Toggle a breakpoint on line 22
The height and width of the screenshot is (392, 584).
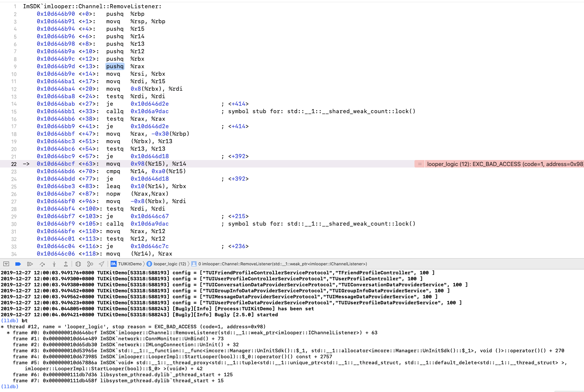14,164
